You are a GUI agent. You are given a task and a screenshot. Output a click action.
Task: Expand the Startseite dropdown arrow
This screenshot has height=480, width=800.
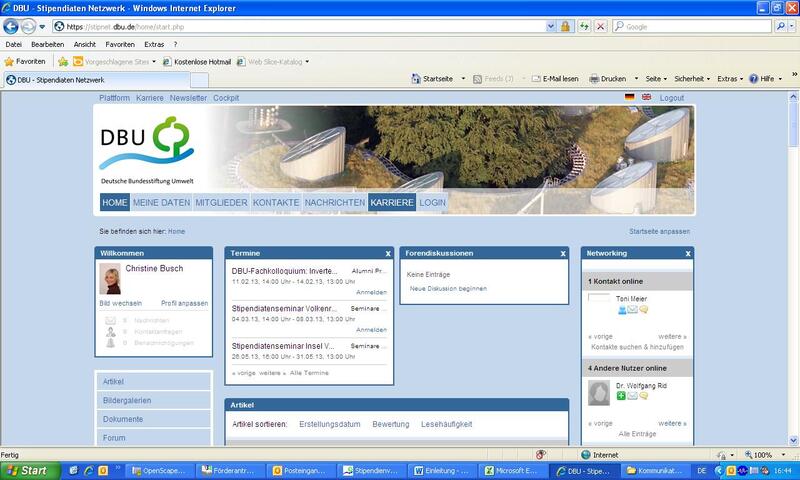(461, 79)
